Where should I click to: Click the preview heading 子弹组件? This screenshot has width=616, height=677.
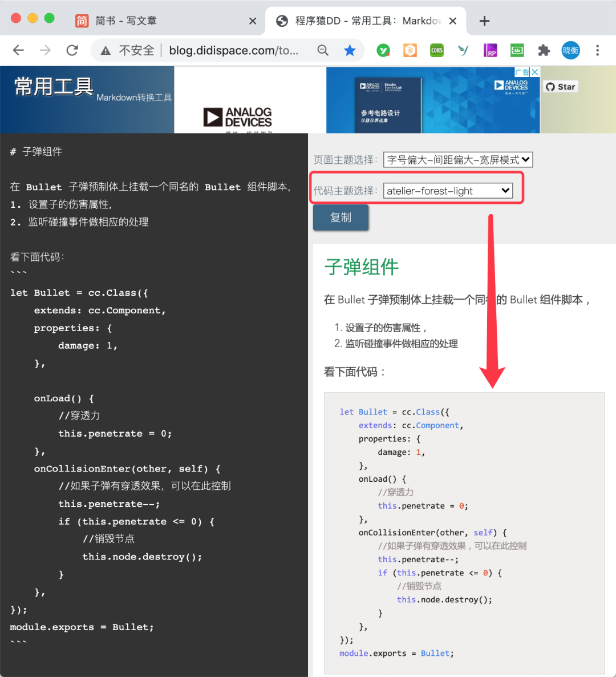(362, 267)
